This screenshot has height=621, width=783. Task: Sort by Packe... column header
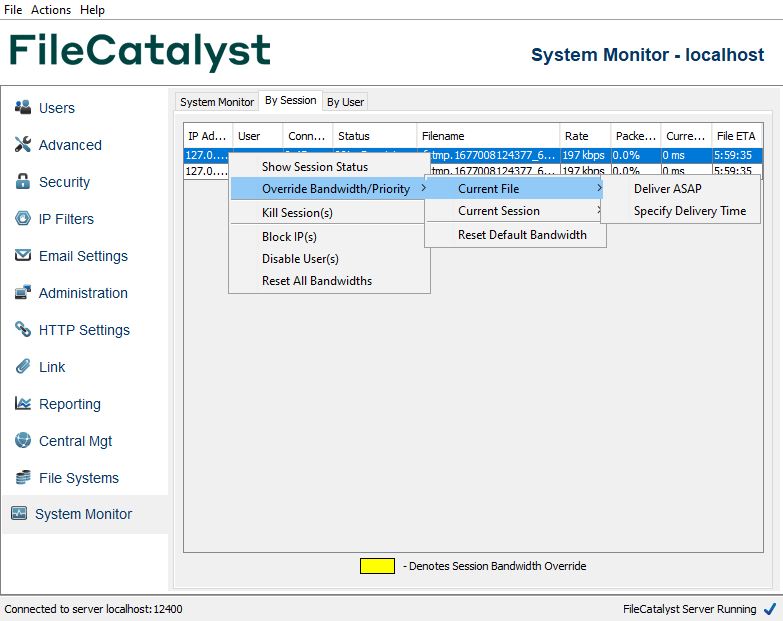[636, 136]
